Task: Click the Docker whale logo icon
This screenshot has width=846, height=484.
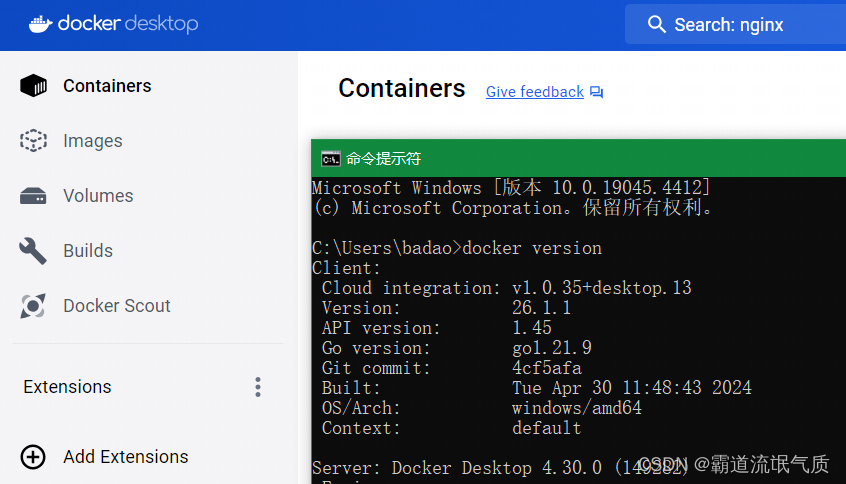Action: [40, 24]
